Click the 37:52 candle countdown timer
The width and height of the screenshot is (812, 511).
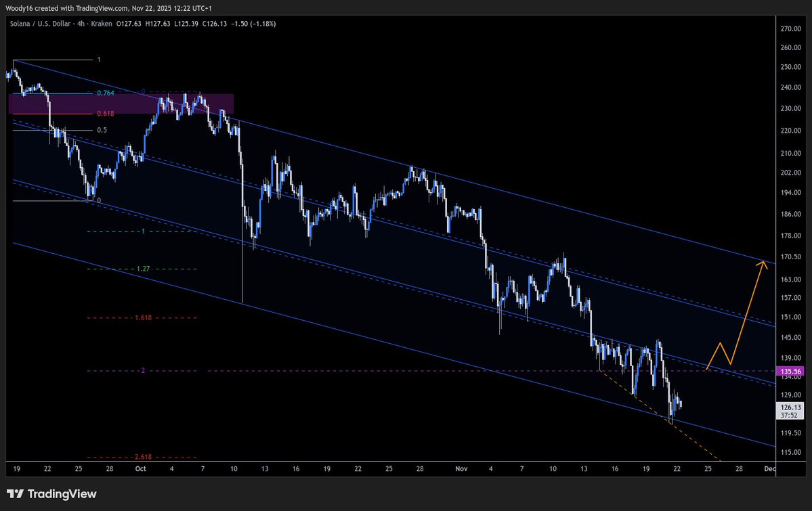coord(788,415)
